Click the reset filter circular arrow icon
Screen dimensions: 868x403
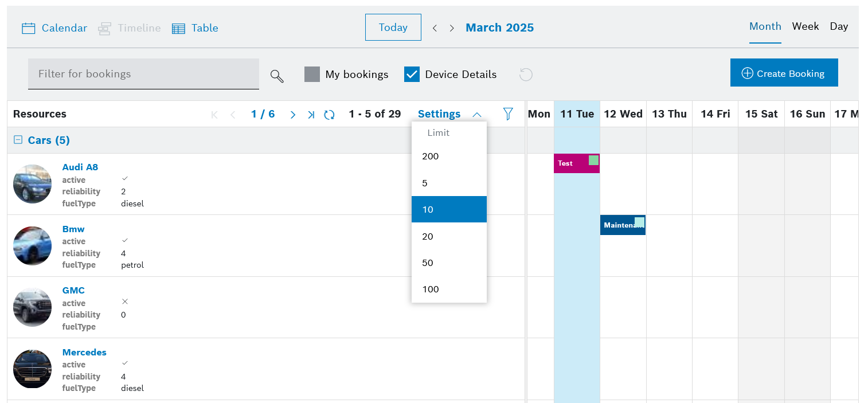(x=526, y=75)
